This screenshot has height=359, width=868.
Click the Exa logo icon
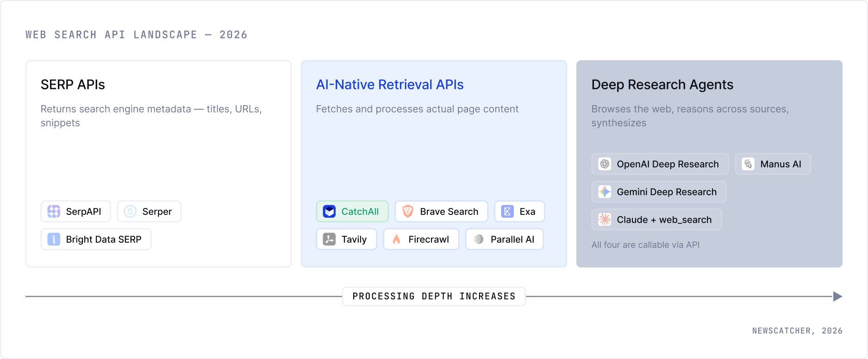tap(507, 212)
